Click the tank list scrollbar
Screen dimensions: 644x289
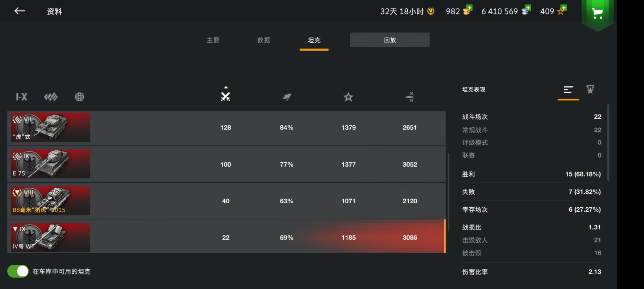pos(448,192)
